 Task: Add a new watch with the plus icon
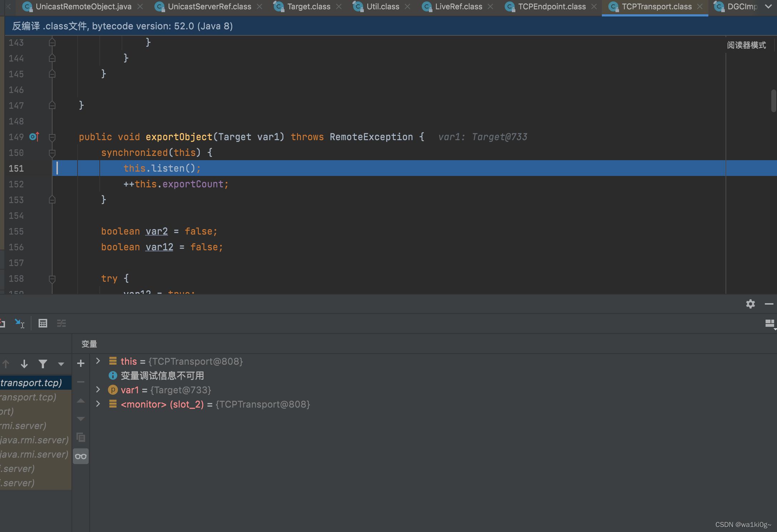81,364
